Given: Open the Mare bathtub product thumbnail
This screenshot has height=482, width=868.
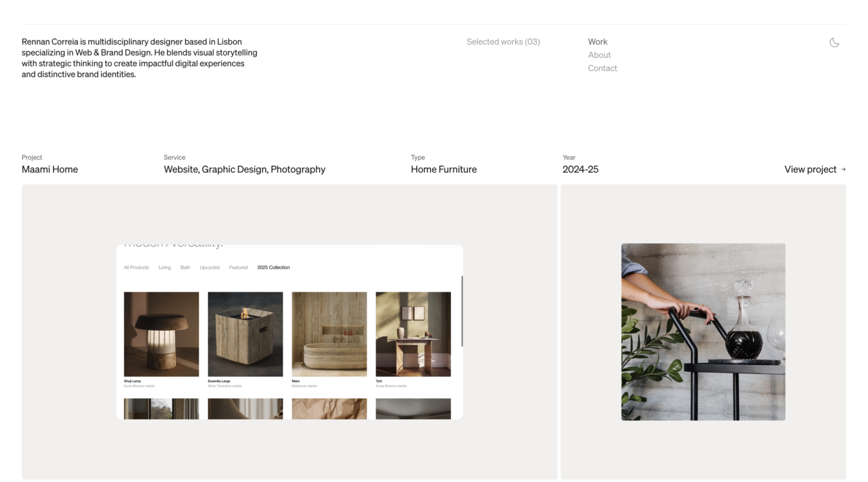Looking at the screenshot, I should [x=329, y=334].
